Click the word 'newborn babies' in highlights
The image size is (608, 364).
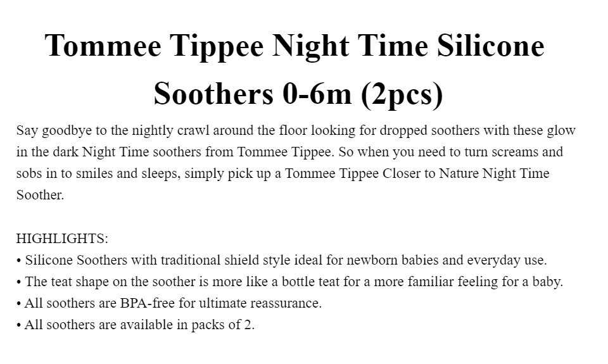pyautogui.click(x=393, y=260)
